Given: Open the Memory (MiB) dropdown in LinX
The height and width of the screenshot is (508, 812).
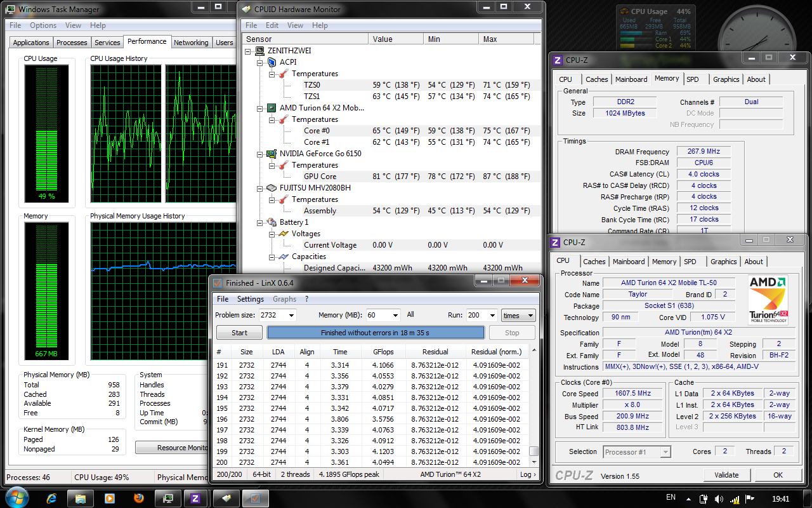Looking at the screenshot, I should [x=395, y=316].
